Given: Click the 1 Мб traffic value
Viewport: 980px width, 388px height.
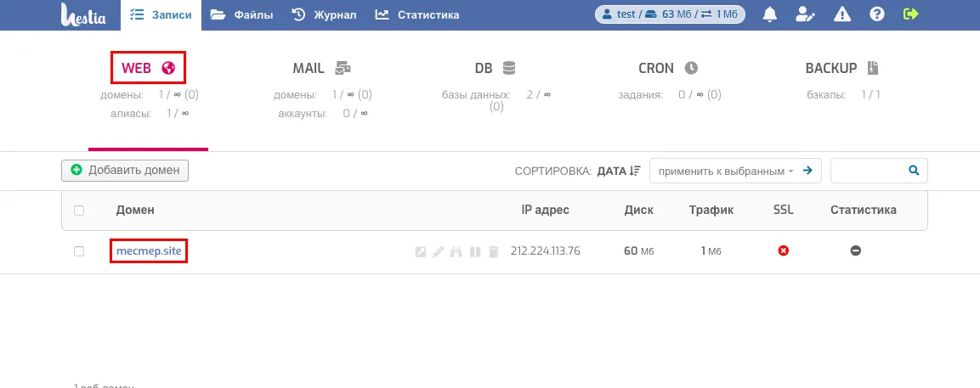Looking at the screenshot, I should click(x=711, y=251).
